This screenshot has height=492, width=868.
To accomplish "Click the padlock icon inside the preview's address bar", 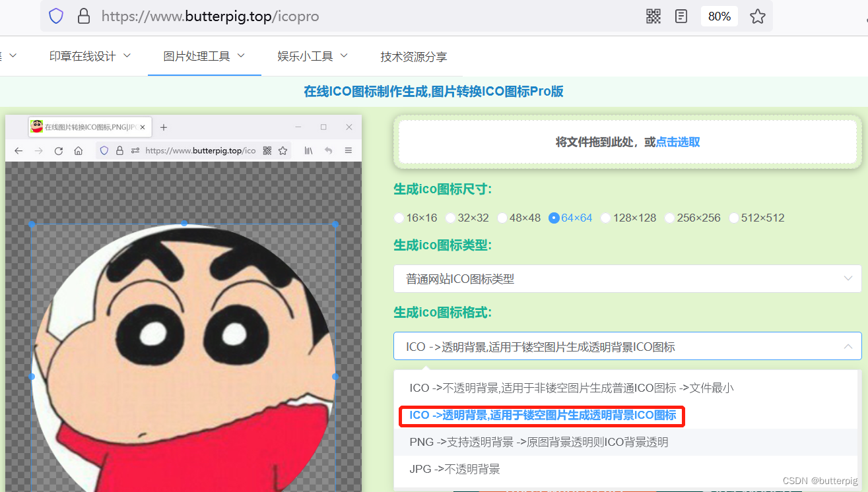I will point(119,150).
